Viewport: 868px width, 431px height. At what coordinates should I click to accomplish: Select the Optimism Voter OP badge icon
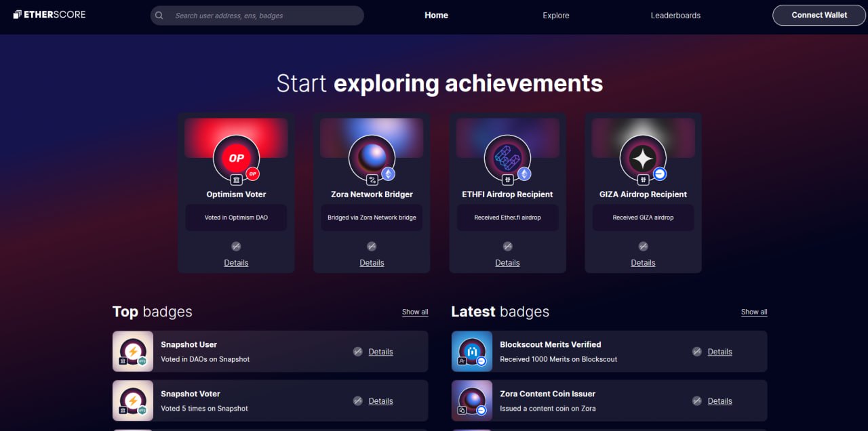(236, 158)
